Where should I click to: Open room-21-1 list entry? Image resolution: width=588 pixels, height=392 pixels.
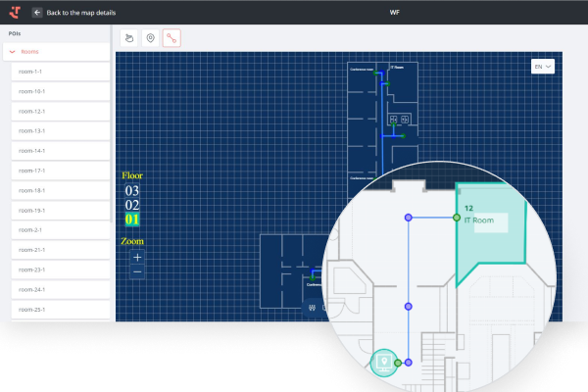pyautogui.click(x=59, y=249)
